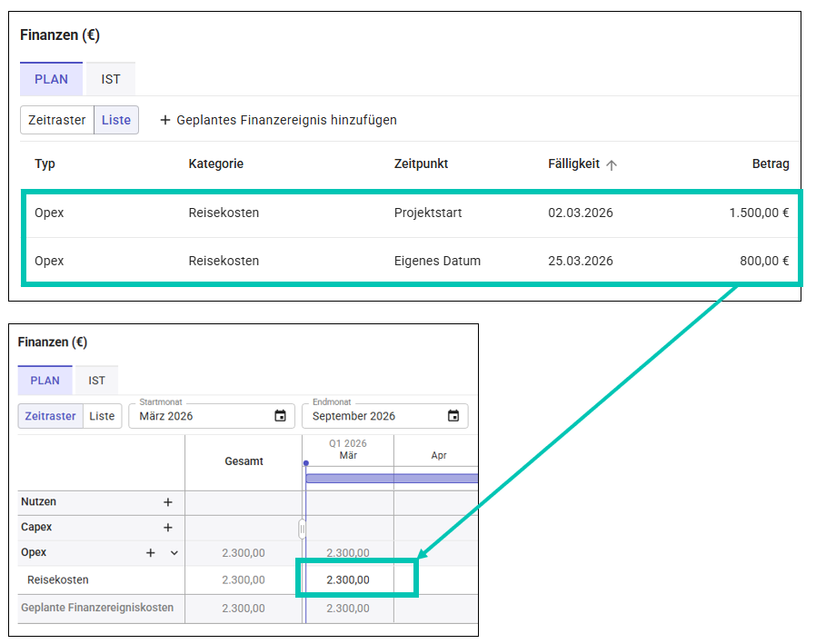
Task: Open the IST tab in the upper panel
Action: pos(111,79)
